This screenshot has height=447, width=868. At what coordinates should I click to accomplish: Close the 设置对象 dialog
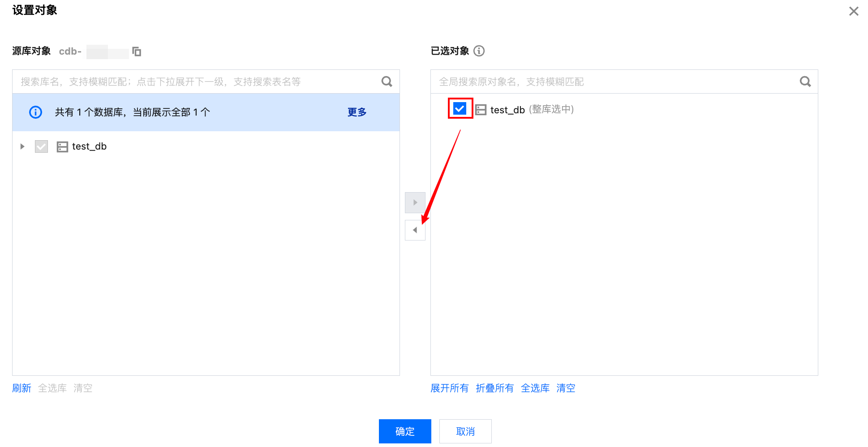click(854, 11)
